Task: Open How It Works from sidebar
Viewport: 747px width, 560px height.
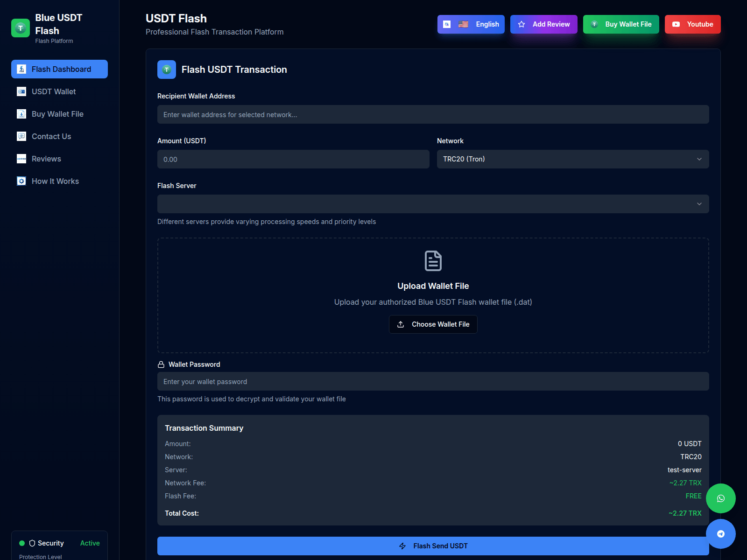Action: pos(59,181)
